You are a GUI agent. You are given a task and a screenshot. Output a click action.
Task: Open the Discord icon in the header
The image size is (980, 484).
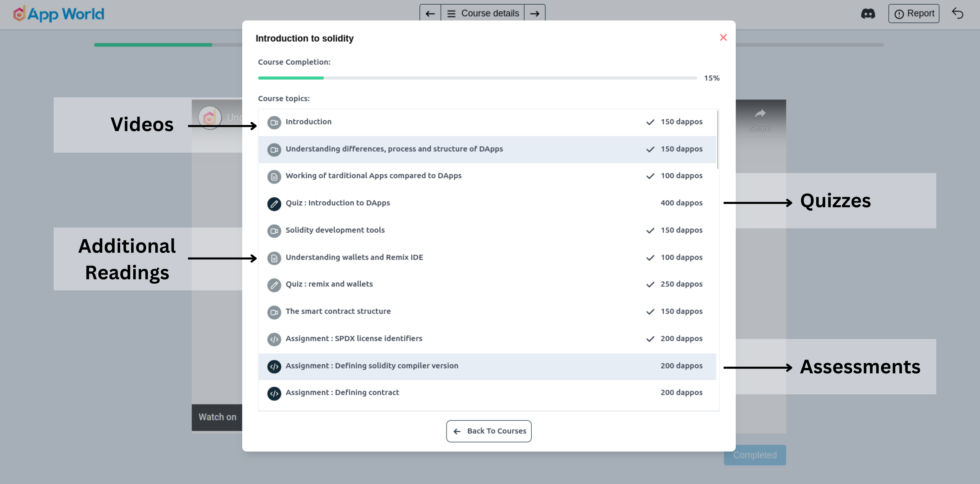[868, 14]
